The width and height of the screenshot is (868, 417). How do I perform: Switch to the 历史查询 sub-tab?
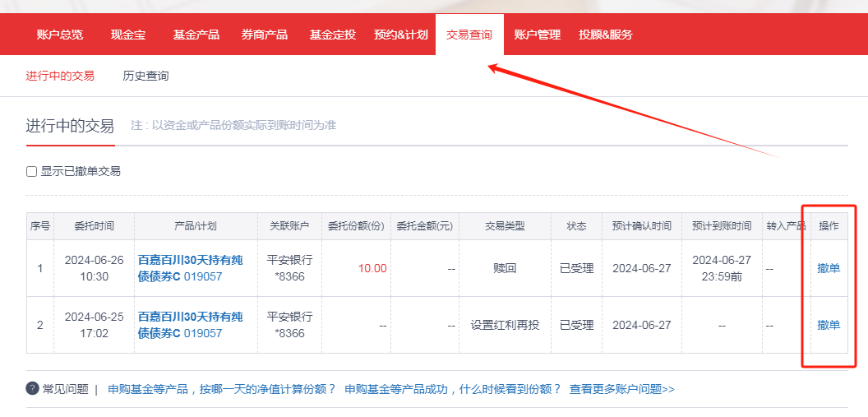[145, 76]
